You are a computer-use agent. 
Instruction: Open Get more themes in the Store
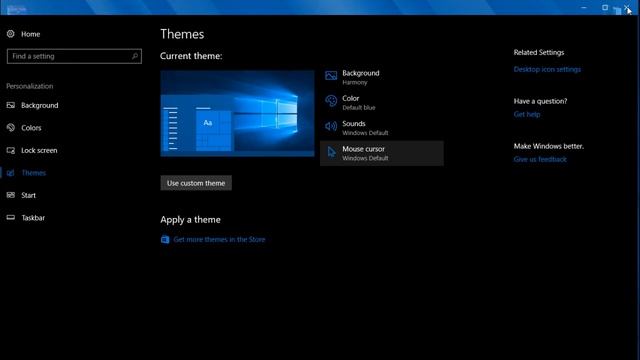click(219, 240)
